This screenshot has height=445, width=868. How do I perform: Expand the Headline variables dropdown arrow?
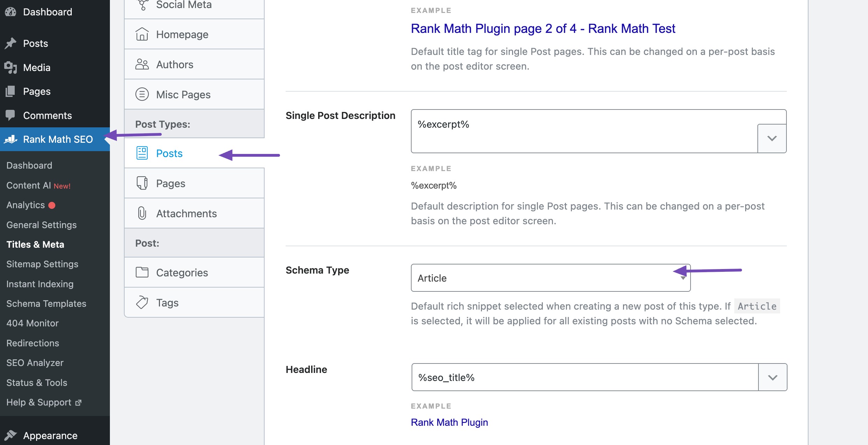click(772, 377)
